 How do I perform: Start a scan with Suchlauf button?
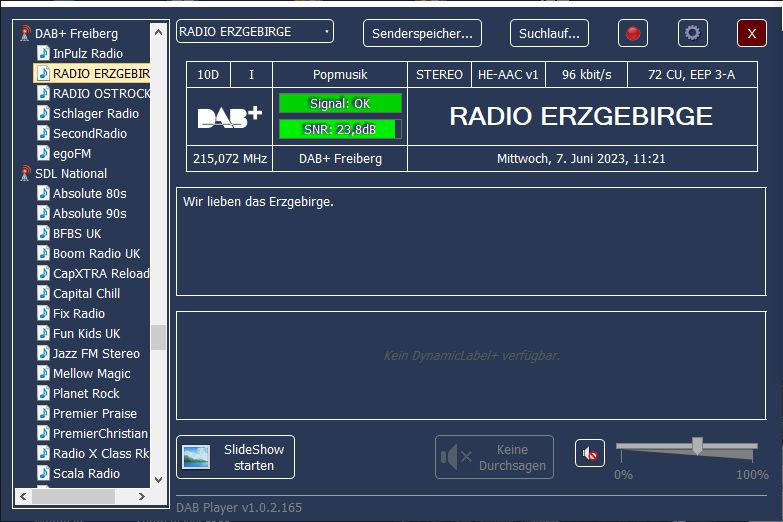pyautogui.click(x=549, y=33)
